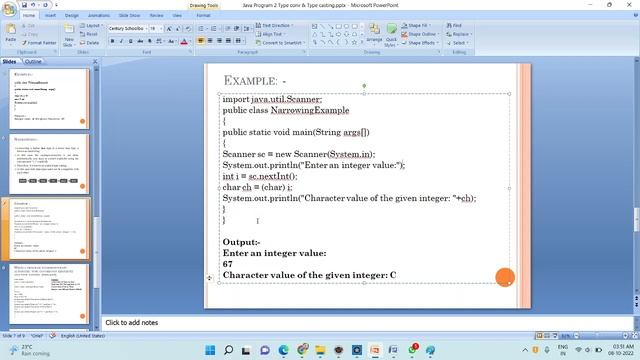This screenshot has height=360, width=640.
Task: Switch to the Outline pane tab
Action: (33, 62)
